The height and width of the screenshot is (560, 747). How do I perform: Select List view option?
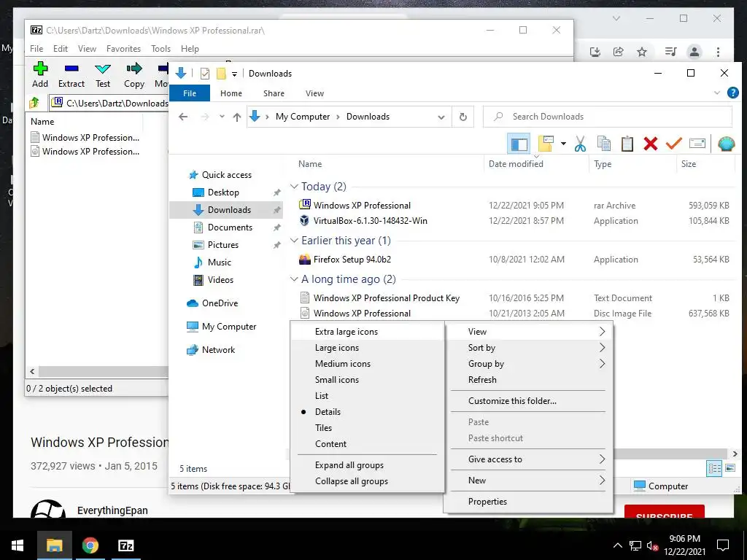[368, 396]
